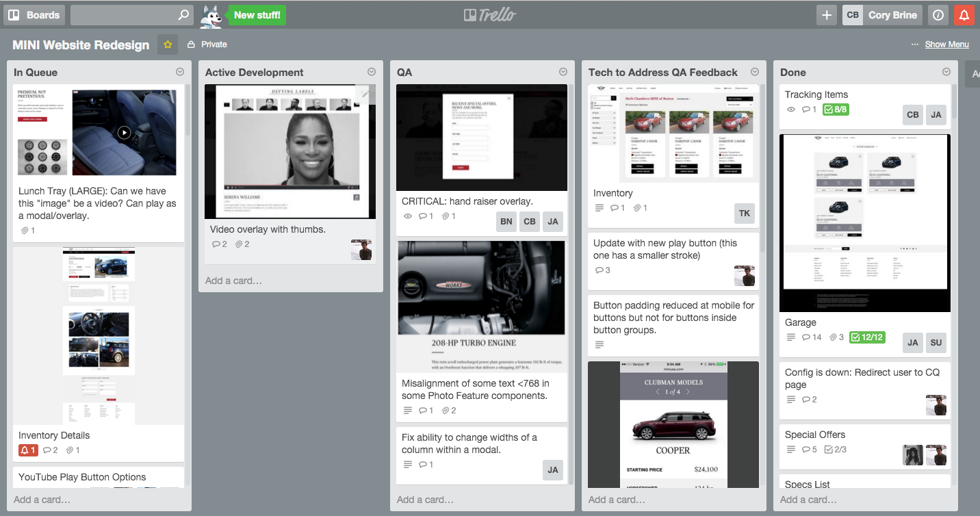Open In Queue list actions menu
This screenshot has height=516, width=980.
click(180, 72)
